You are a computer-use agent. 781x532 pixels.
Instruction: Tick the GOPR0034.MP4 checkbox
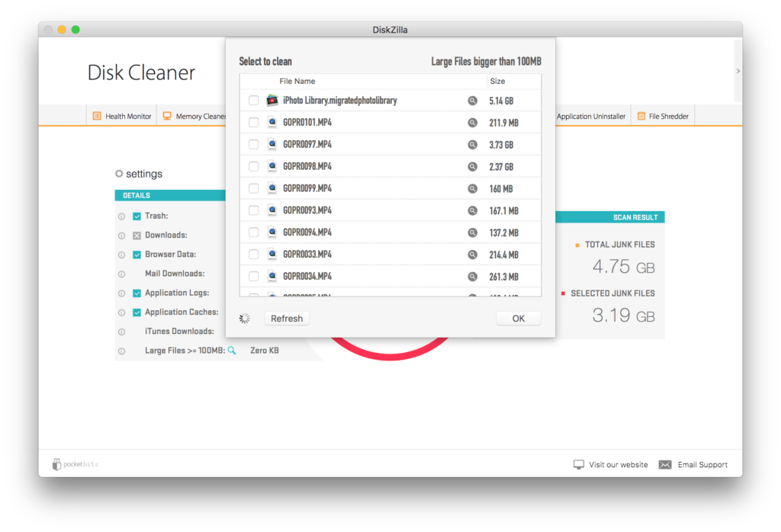click(x=253, y=276)
